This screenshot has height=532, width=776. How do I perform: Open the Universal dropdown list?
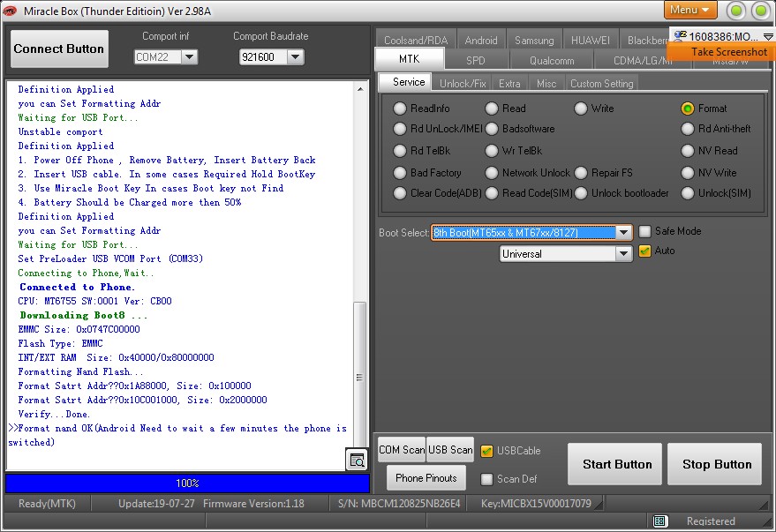tap(623, 254)
